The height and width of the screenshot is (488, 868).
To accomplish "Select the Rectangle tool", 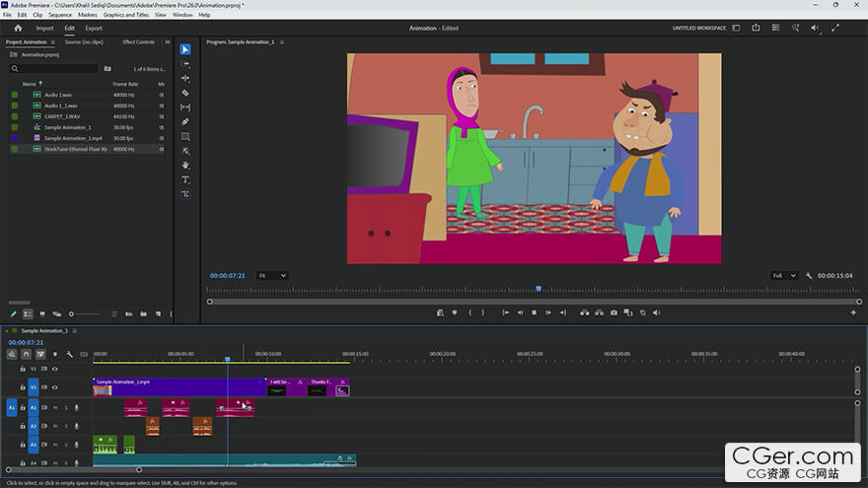I will (185, 136).
